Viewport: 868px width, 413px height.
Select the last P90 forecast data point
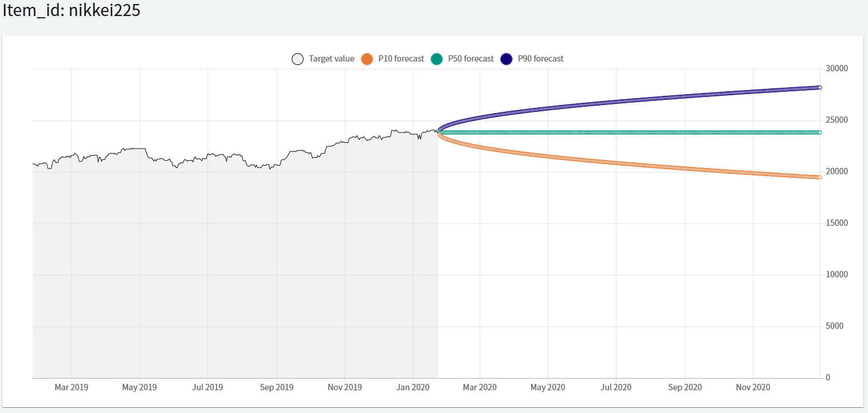(x=820, y=88)
